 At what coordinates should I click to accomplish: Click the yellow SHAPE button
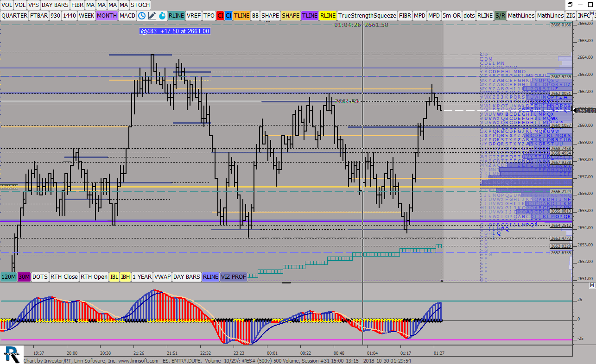291,15
